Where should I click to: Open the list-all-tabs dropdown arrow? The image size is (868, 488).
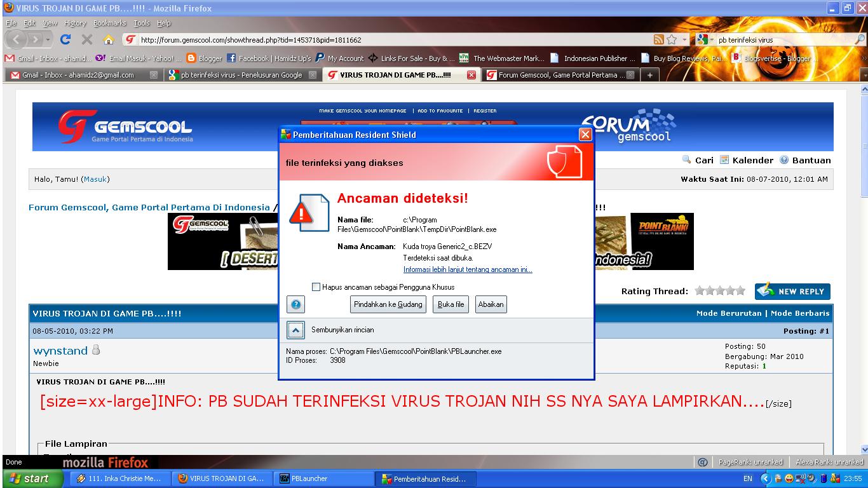[863, 75]
